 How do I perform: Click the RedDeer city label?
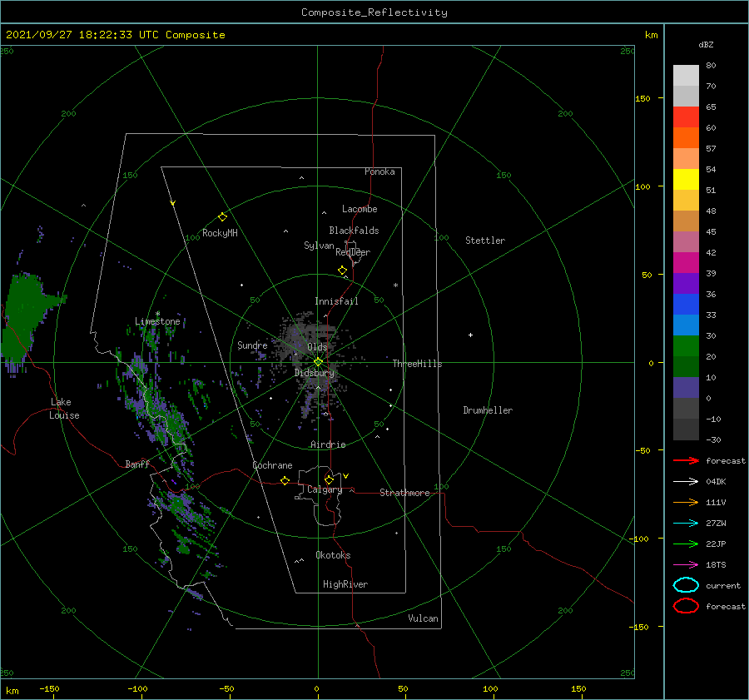[353, 252]
